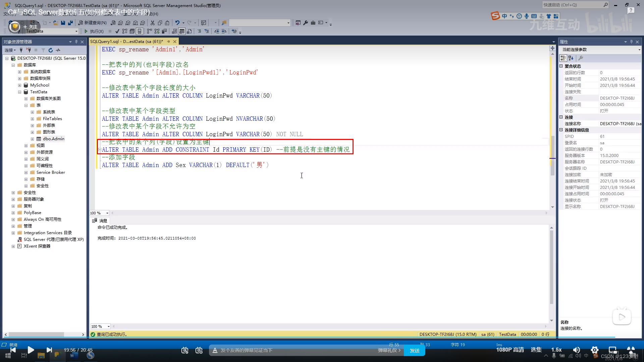The width and height of the screenshot is (644, 362).
Task: Expand the dbo.Admin table node
Action: coord(32,139)
